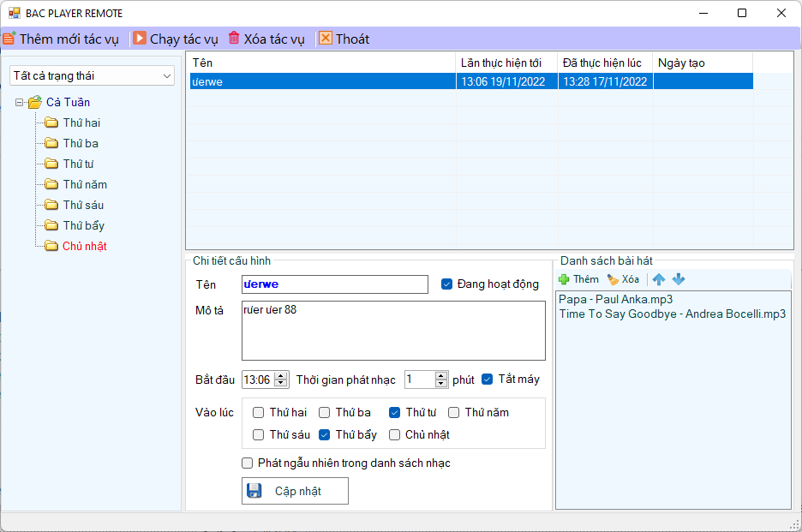Delete task using Xóa tác vụ icon
The height and width of the screenshot is (532, 802).
coord(234,39)
